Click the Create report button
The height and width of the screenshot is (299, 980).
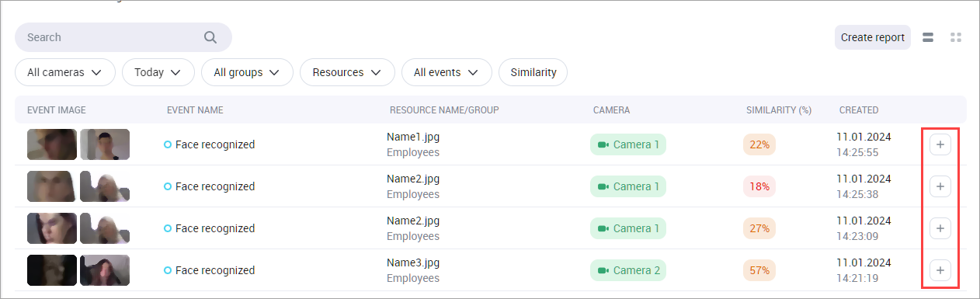point(873,37)
